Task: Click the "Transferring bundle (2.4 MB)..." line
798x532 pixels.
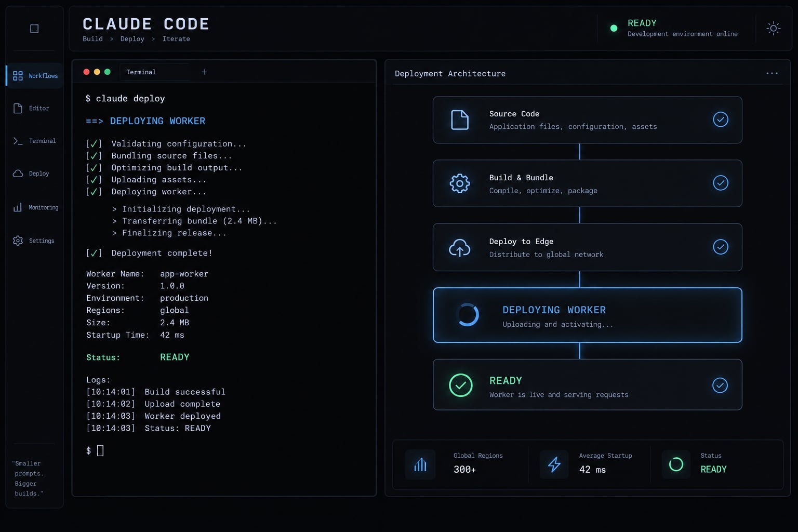Action: click(x=199, y=221)
